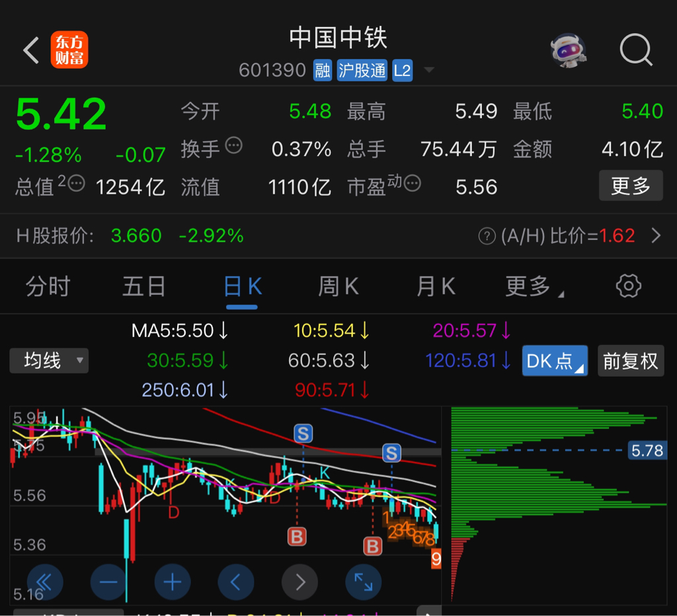
Task: Expand chart to fullscreen icon
Action: [x=364, y=582]
